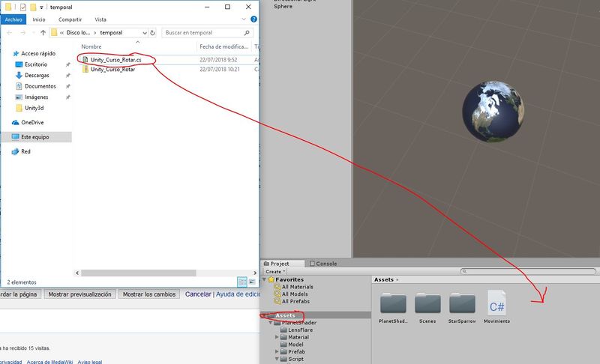This screenshot has width=600, height=364.
Task: Open Unity Create dropdown menu
Action: click(x=275, y=272)
